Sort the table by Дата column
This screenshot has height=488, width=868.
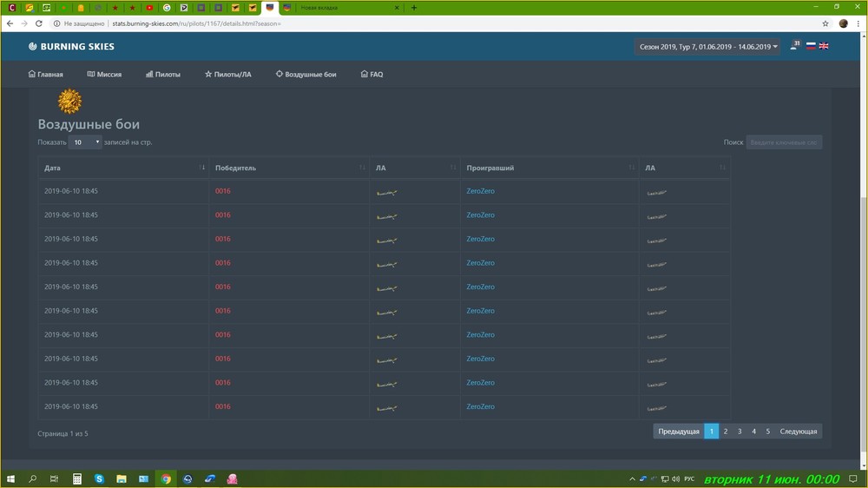coord(124,168)
